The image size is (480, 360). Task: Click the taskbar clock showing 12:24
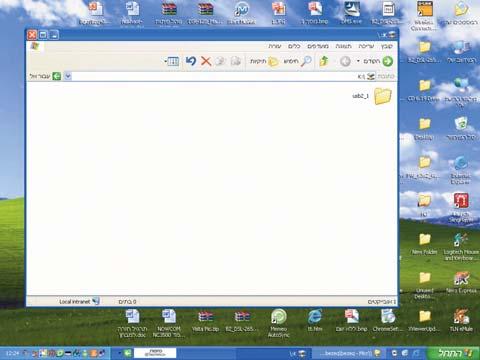(x=12, y=353)
